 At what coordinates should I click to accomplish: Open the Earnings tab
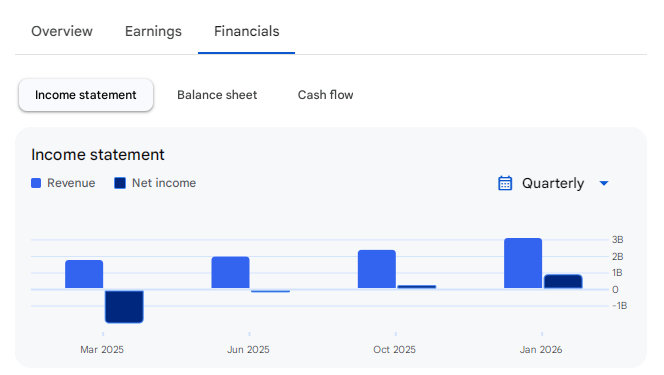tap(153, 31)
